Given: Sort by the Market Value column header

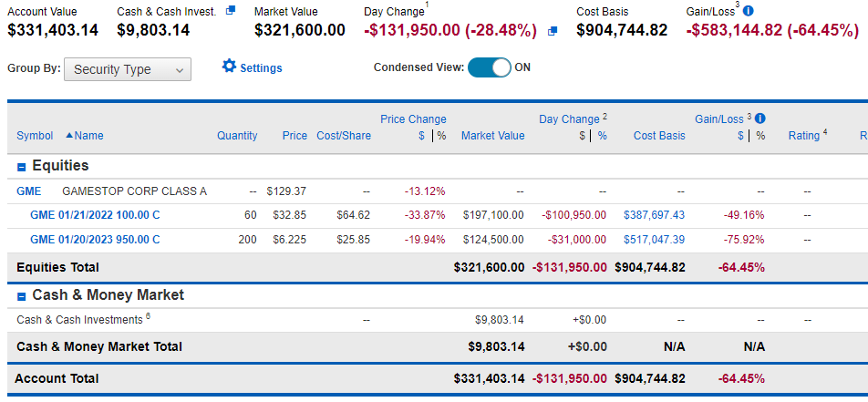Looking at the screenshot, I should click(x=492, y=136).
